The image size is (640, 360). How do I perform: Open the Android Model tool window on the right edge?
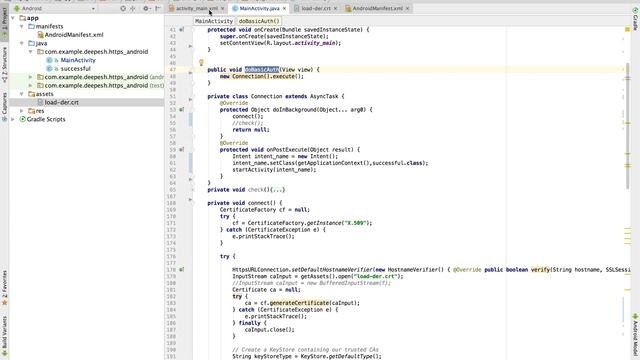(636, 335)
